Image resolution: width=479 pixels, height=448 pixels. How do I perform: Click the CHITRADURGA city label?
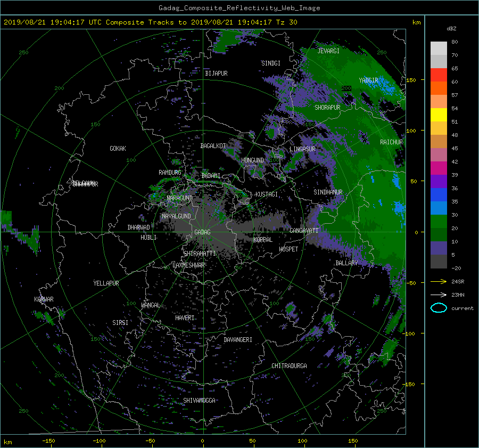click(x=290, y=366)
